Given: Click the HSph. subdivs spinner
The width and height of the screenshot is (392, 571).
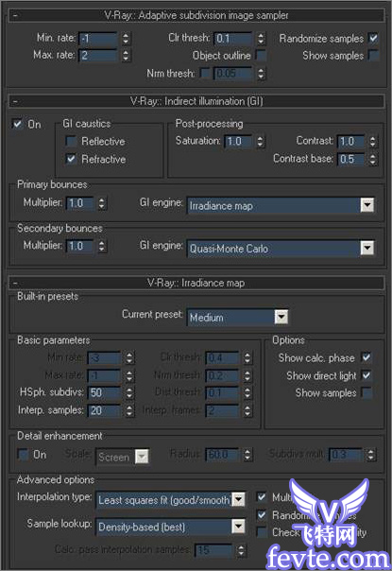Looking at the screenshot, I should pyautogui.click(x=129, y=392).
